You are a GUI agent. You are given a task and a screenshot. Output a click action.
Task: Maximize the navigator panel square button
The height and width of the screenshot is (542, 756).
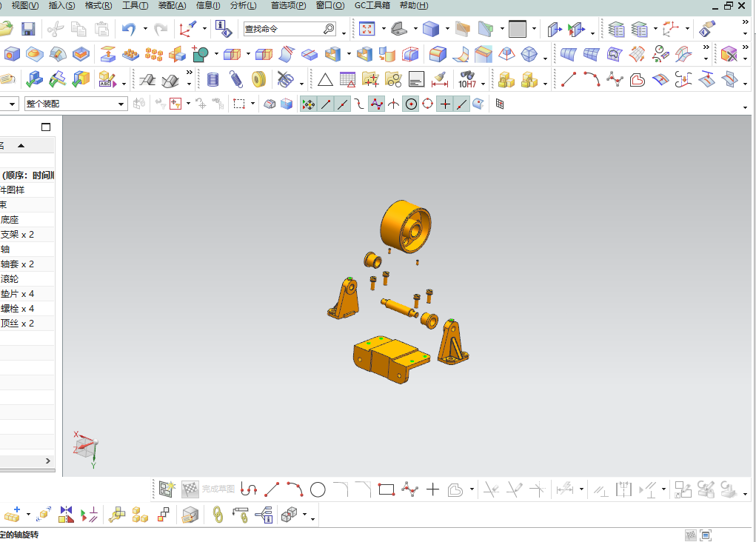pos(46,127)
